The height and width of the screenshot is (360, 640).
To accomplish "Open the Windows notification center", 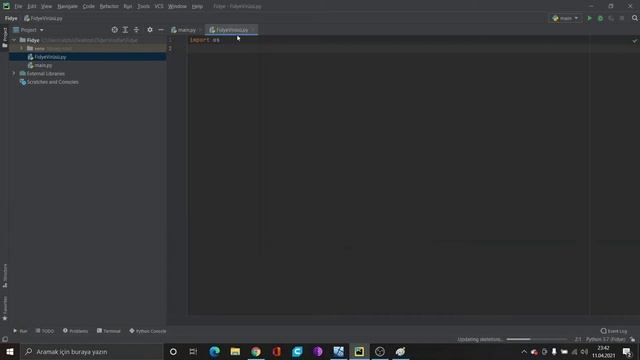I will click(x=627, y=351).
